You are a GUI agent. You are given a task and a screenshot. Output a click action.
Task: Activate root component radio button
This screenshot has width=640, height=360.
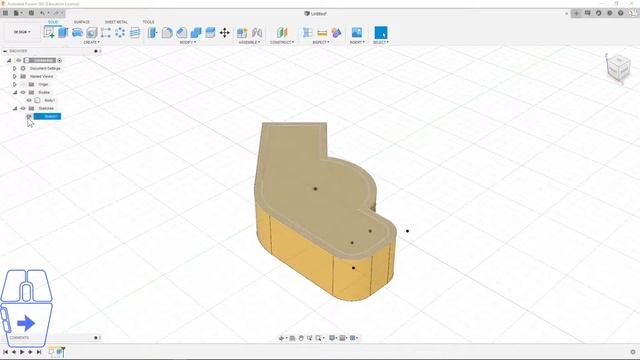click(60, 60)
